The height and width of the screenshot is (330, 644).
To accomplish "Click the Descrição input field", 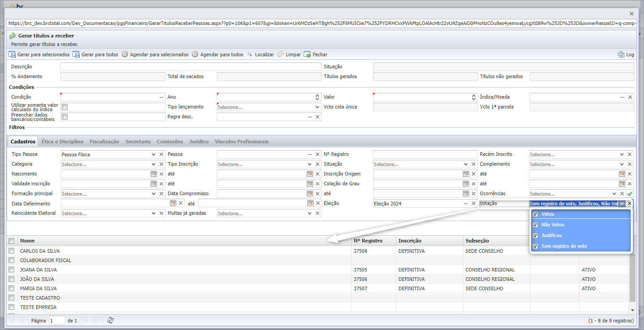I will pos(191,67).
